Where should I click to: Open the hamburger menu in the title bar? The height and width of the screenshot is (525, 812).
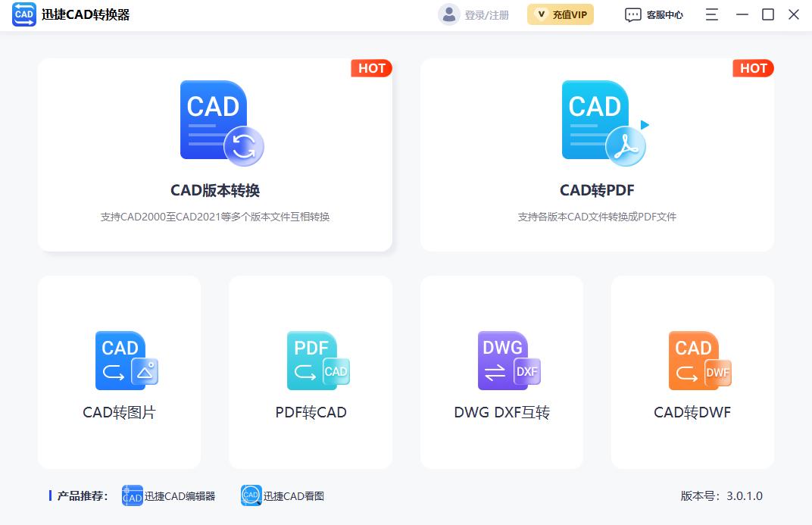point(710,14)
